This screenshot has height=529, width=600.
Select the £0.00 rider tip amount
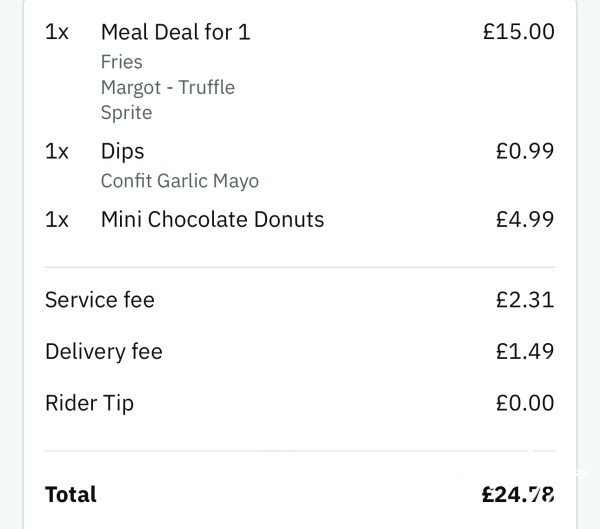525,403
